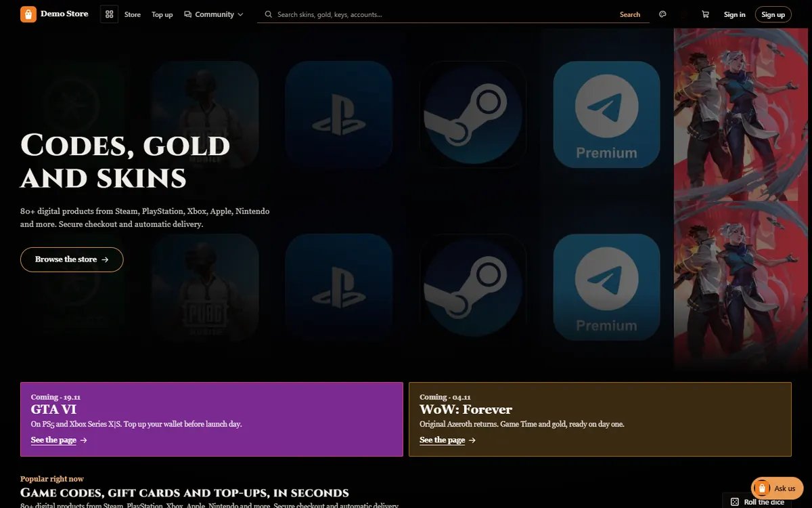This screenshot has height=508, width=812.
Task: Click the orange Demo Store bag logo
Action: pos(28,14)
